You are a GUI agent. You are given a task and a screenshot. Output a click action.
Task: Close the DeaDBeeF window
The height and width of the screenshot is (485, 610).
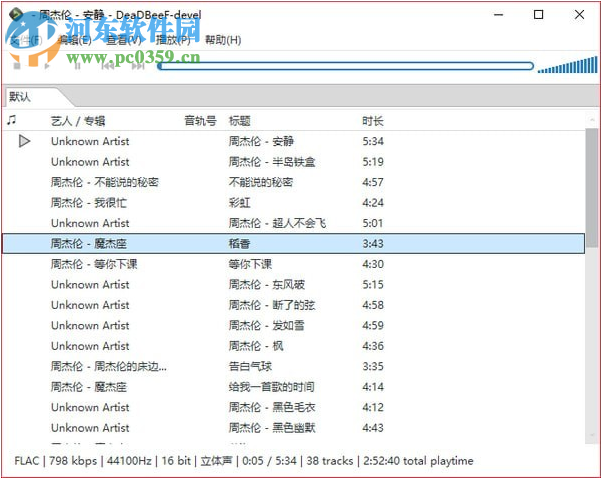(580, 15)
